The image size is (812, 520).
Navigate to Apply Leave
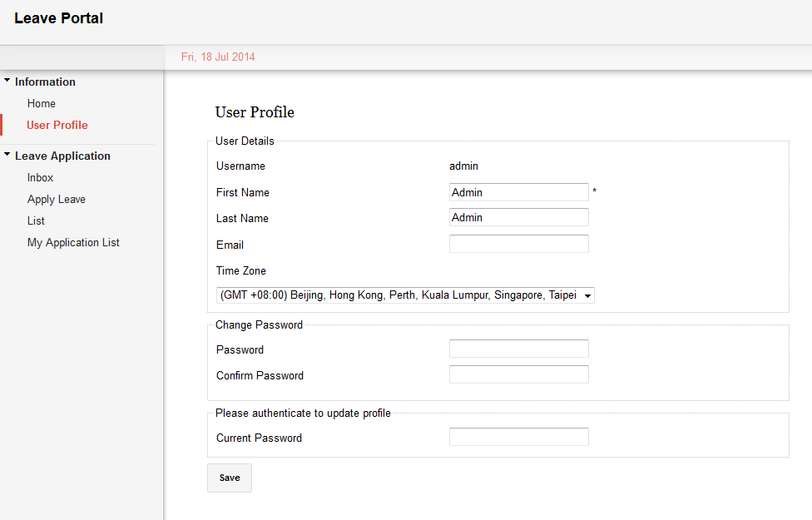point(57,200)
